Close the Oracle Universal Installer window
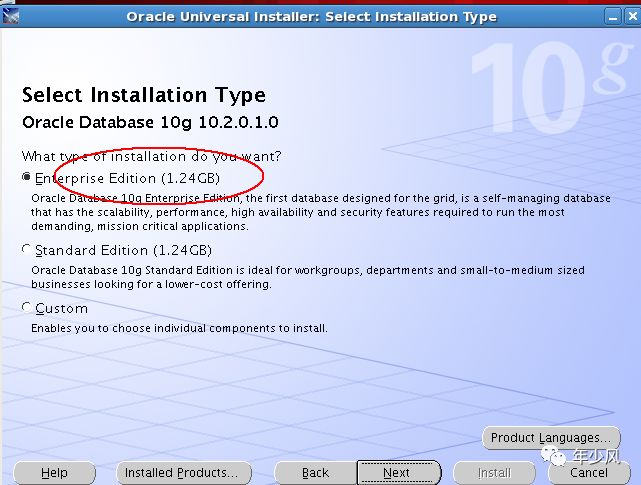641x485 pixels. pos(632,17)
